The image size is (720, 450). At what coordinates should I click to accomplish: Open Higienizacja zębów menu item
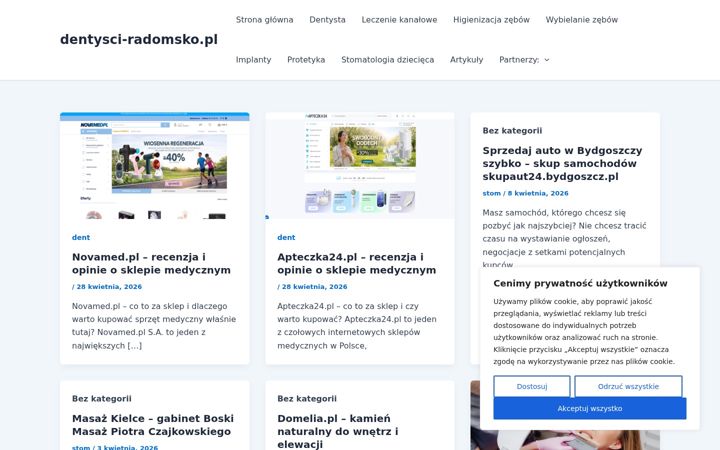(x=491, y=20)
